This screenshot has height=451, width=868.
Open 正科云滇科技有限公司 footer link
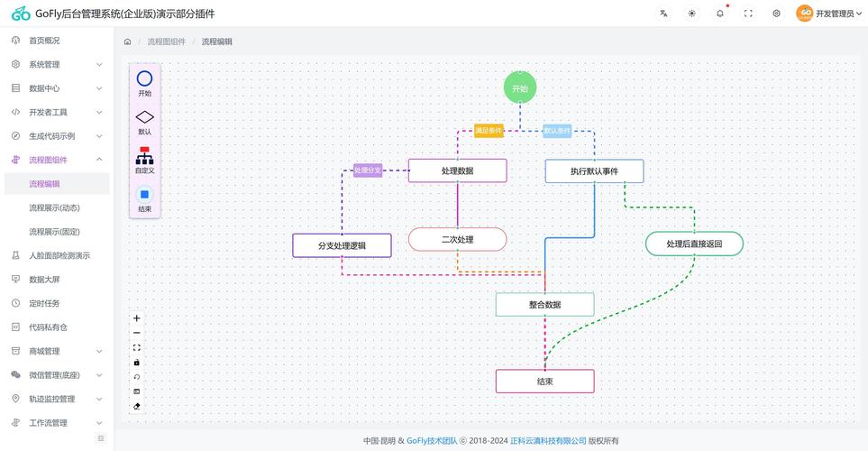click(548, 440)
